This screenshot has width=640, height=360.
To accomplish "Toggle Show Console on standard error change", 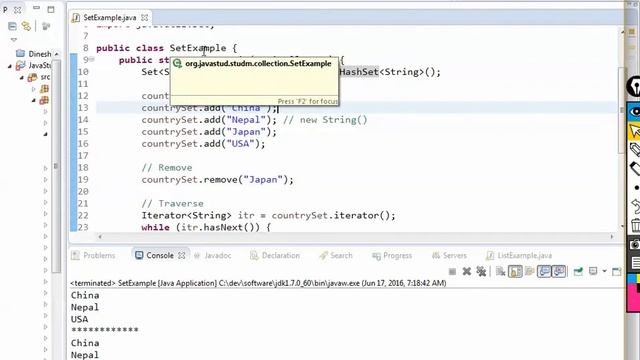I will [559, 271].
